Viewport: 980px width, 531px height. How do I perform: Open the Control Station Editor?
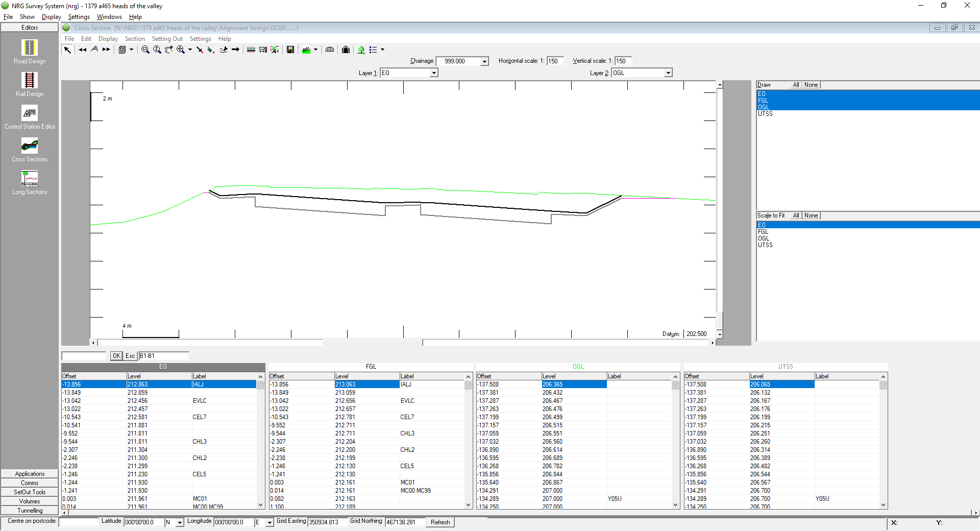(30, 117)
